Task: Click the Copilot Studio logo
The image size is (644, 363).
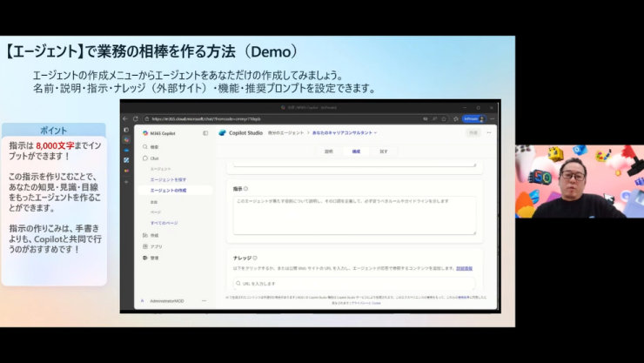Action: (x=222, y=132)
